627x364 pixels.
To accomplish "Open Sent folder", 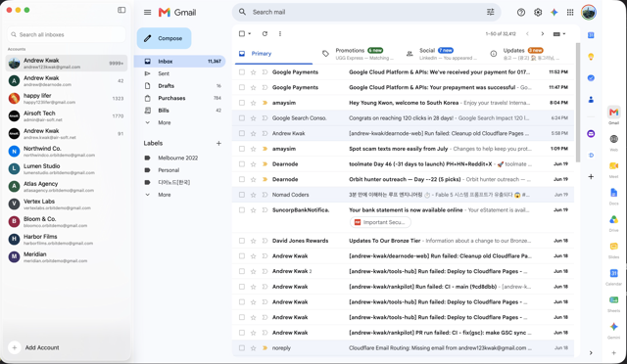I will click(x=179, y=73).
